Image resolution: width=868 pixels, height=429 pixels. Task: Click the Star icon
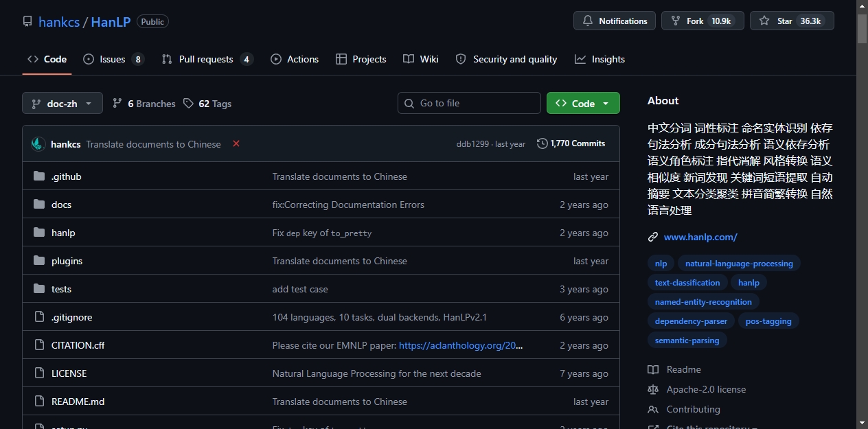[764, 21]
